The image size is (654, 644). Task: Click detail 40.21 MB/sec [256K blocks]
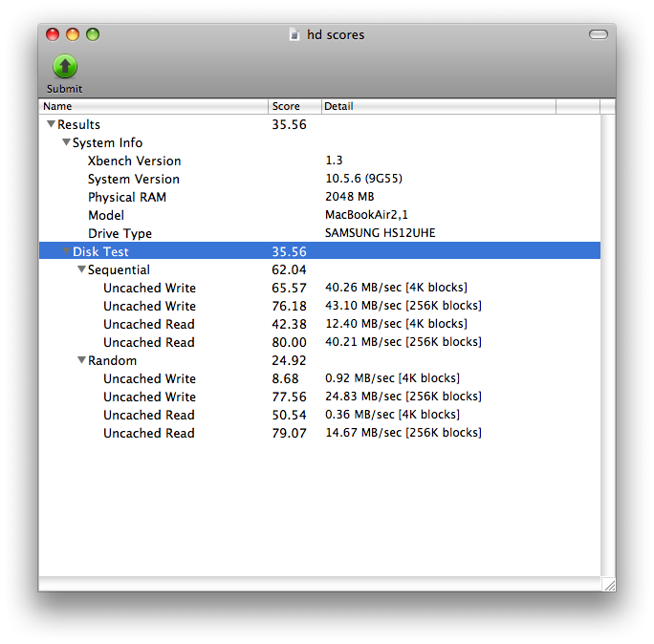point(403,342)
